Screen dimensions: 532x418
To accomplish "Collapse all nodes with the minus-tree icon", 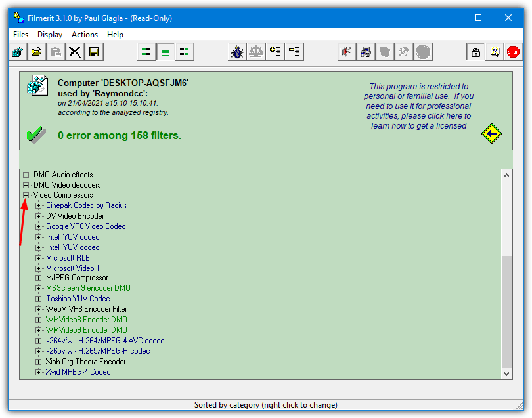I will pyautogui.click(x=294, y=52).
